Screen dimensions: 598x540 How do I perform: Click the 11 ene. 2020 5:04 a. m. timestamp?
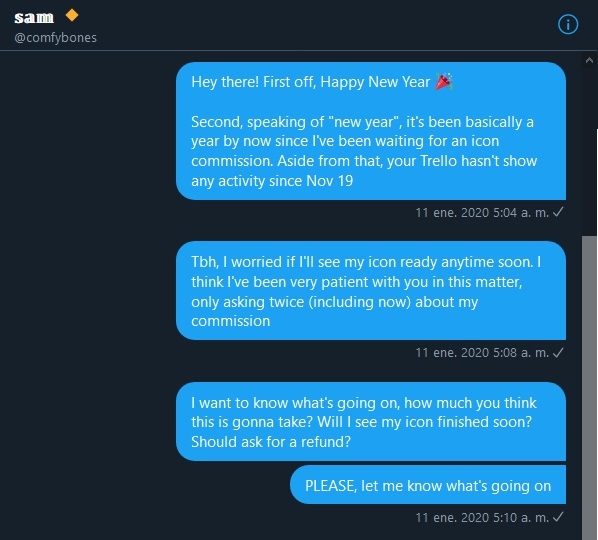(482, 212)
